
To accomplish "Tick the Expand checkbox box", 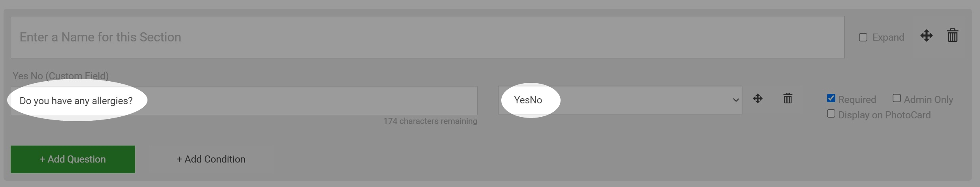I will pyautogui.click(x=863, y=37).
